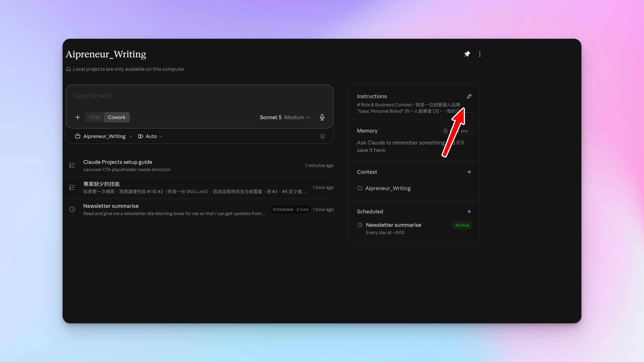Edit the Instructions with the pencil icon
Image resolution: width=644 pixels, height=362 pixels.
[469, 96]
